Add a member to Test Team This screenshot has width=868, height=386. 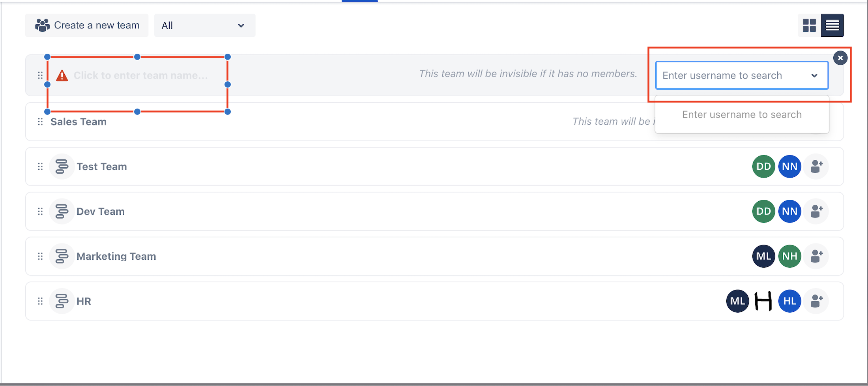[x=816, y=167]
